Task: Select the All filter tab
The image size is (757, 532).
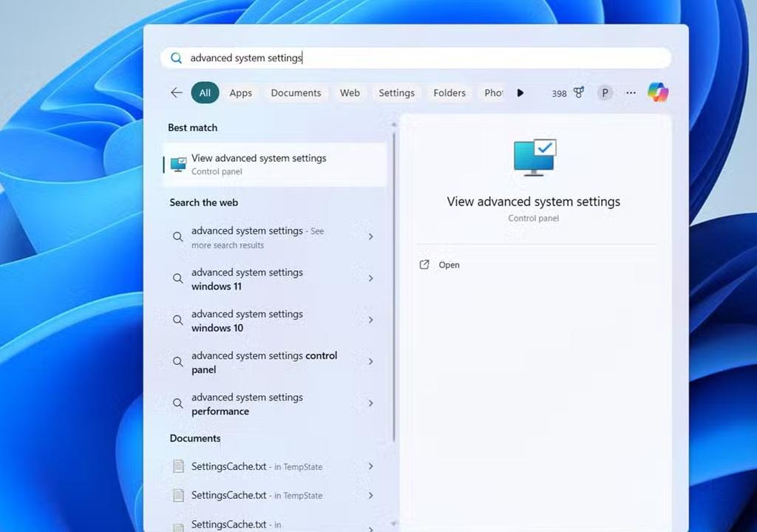Action: point(205,92)
